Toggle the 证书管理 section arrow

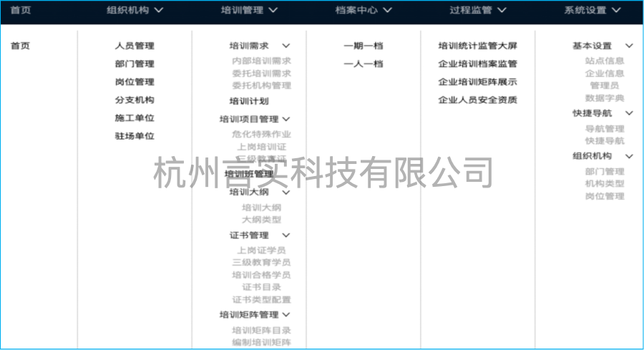(x=286, y=235)
